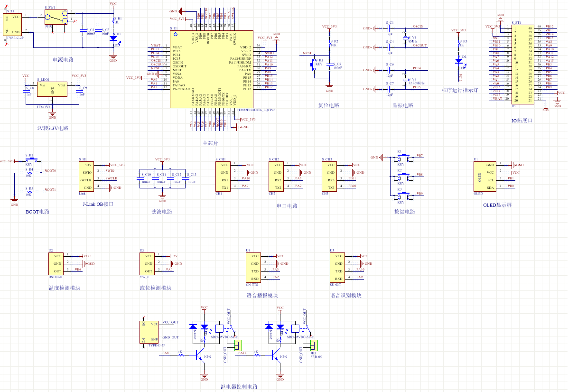Select the S_K1 reset key symbol
The height and width of the screenshot is (392, 568).
click(x=313, y=65)
